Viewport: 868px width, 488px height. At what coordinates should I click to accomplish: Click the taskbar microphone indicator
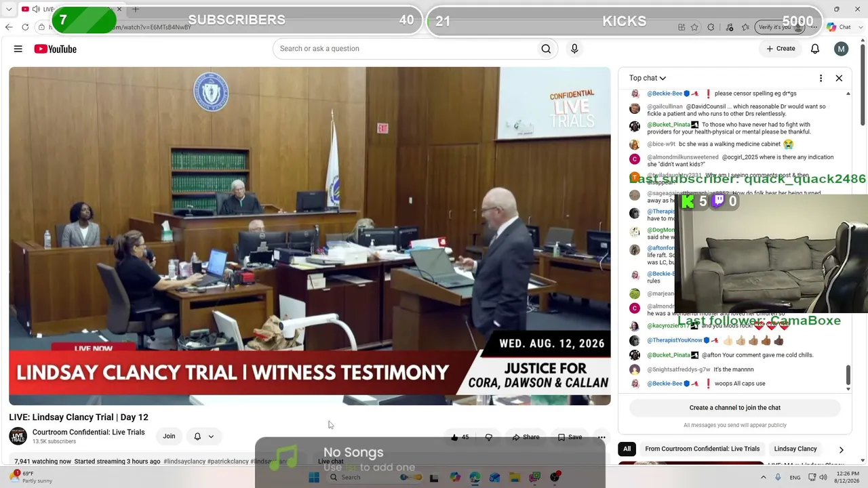click(778, 477)
